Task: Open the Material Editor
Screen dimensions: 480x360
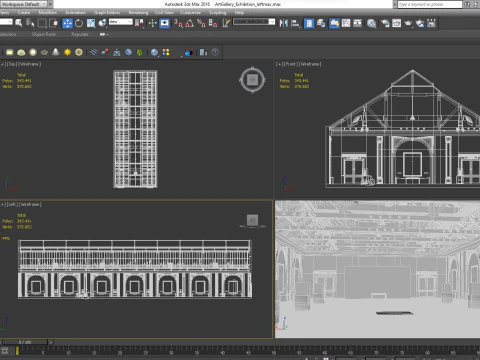Action: click(371, 23)
